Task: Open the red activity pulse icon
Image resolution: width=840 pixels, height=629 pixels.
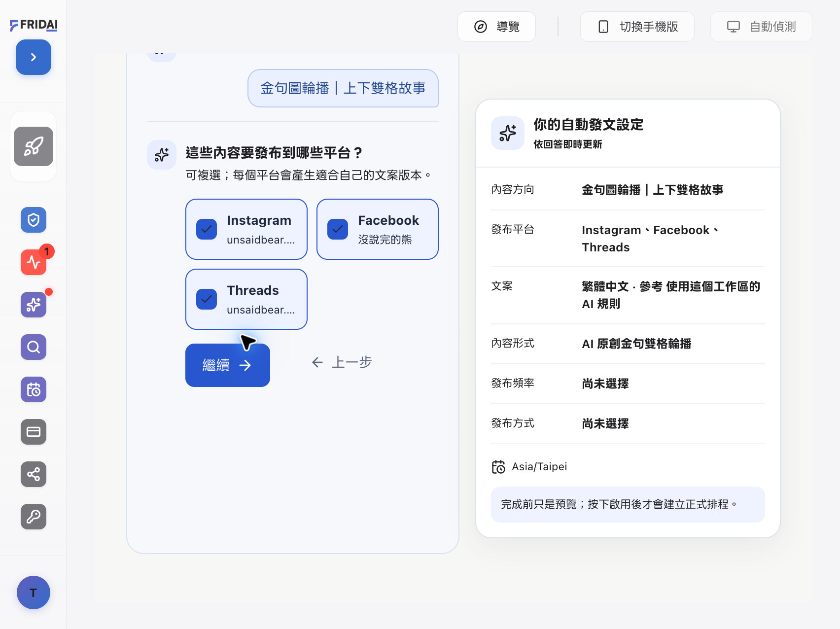Action: (34, 262)
